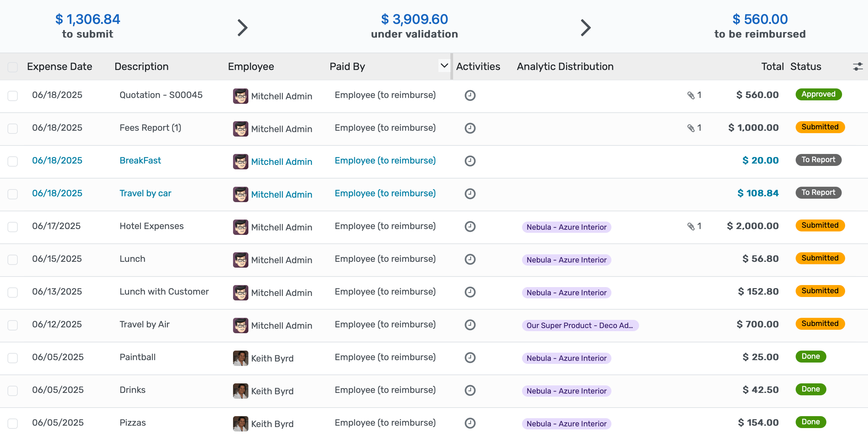Sort the list by Total column

pyautogui.click(x=772, y=66)
